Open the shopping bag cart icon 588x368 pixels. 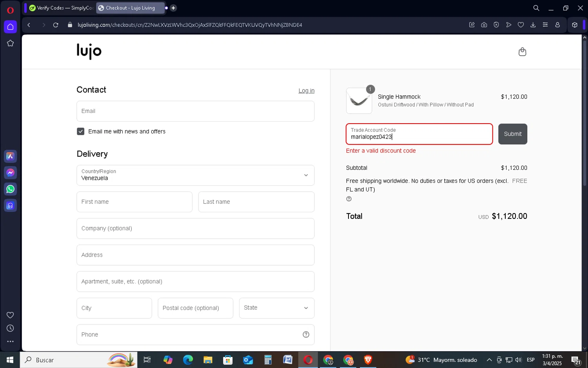coord(523,52)
